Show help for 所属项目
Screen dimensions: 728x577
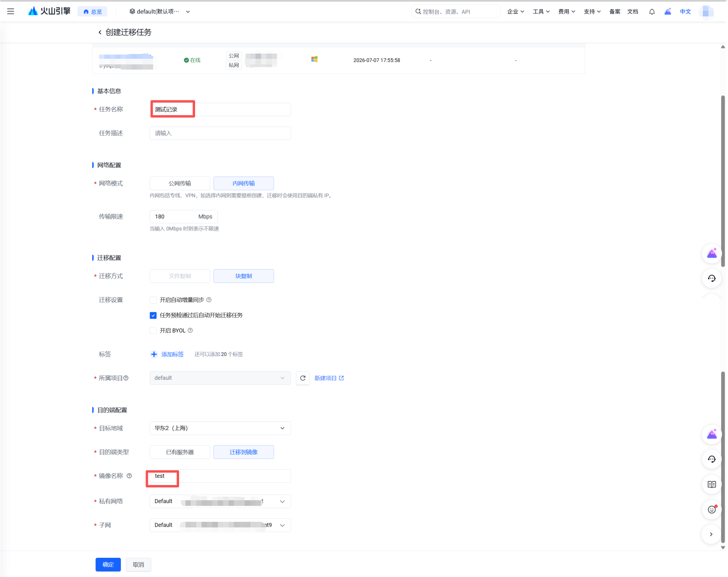pos(126,378)
